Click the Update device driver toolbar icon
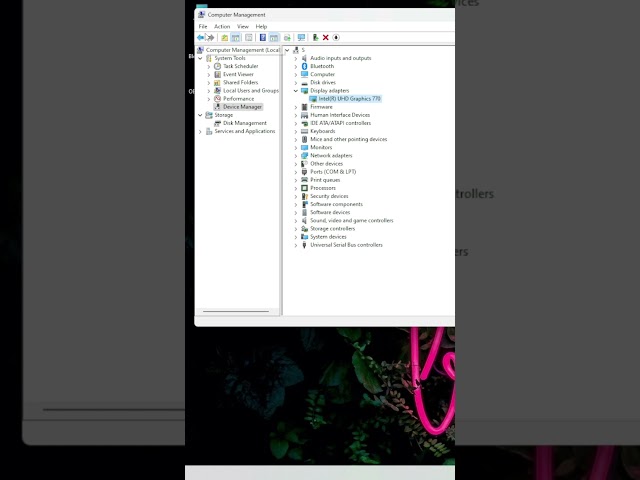This screenshot has width=640, height=480. click(287, 38)
